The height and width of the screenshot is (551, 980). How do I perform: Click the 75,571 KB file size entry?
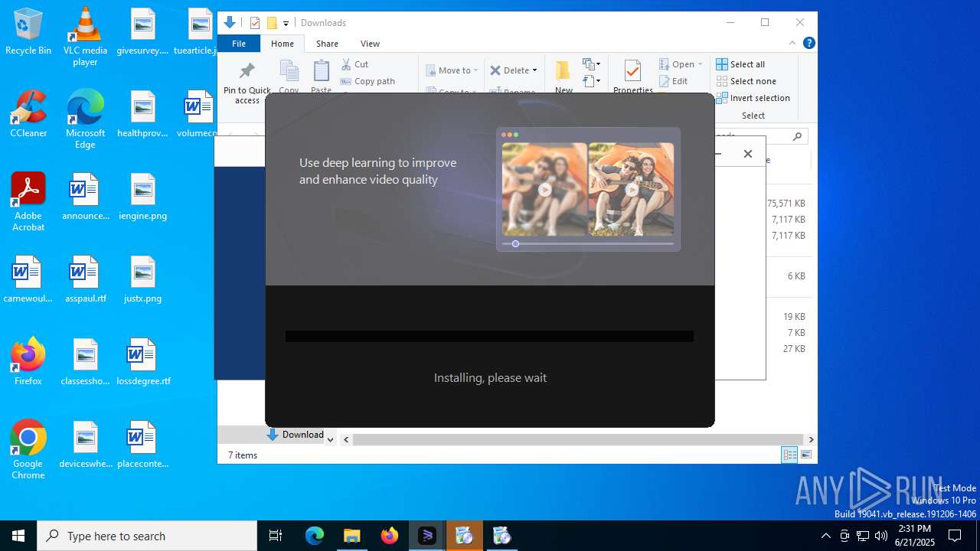point(786,204)
